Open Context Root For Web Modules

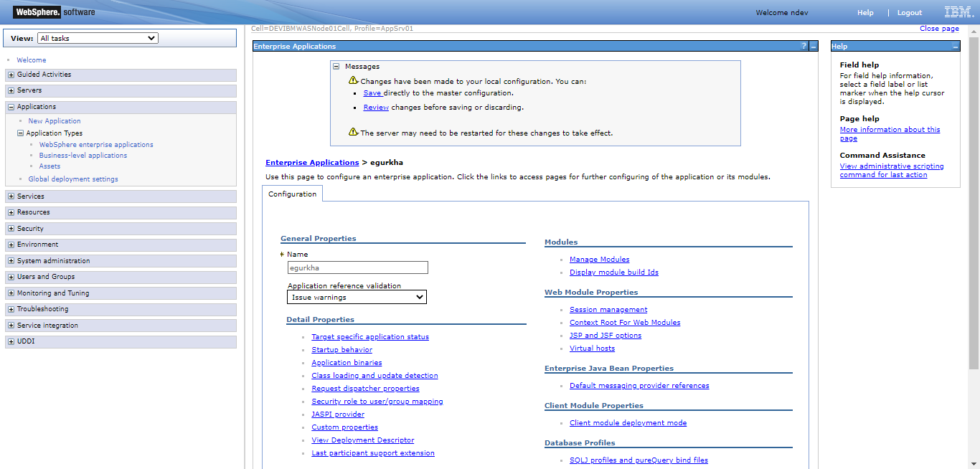click(625, 323)
